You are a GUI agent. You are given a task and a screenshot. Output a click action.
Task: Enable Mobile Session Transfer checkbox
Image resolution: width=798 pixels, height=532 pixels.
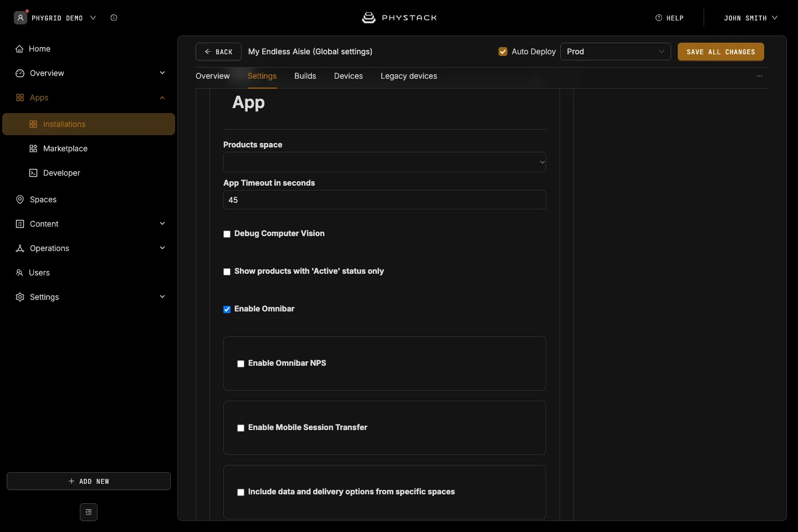(x=241, y=428)
